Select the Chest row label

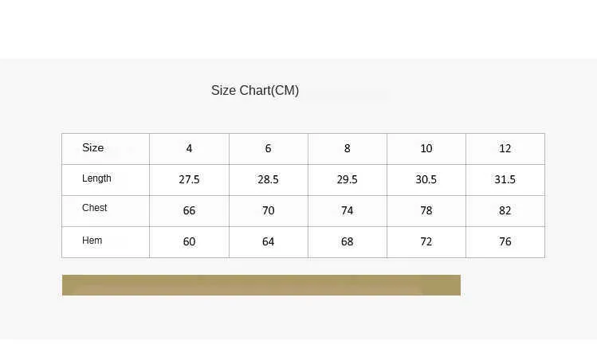94,208
